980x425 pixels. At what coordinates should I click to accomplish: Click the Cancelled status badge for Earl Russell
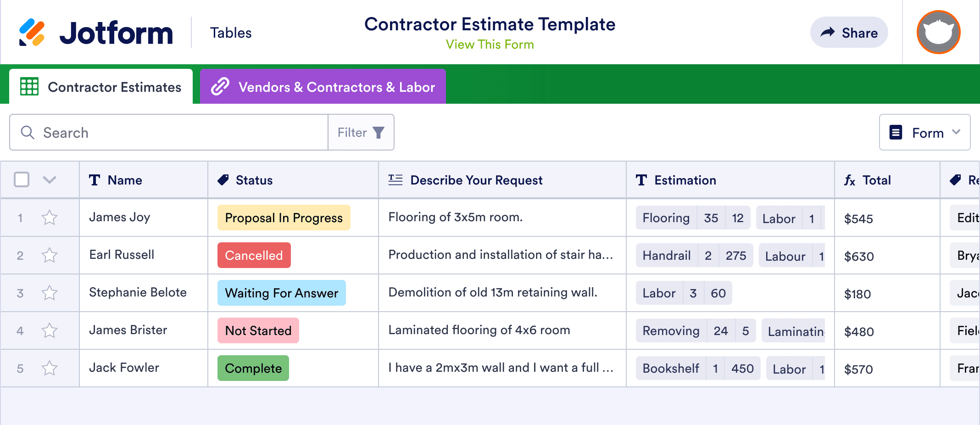253,255
